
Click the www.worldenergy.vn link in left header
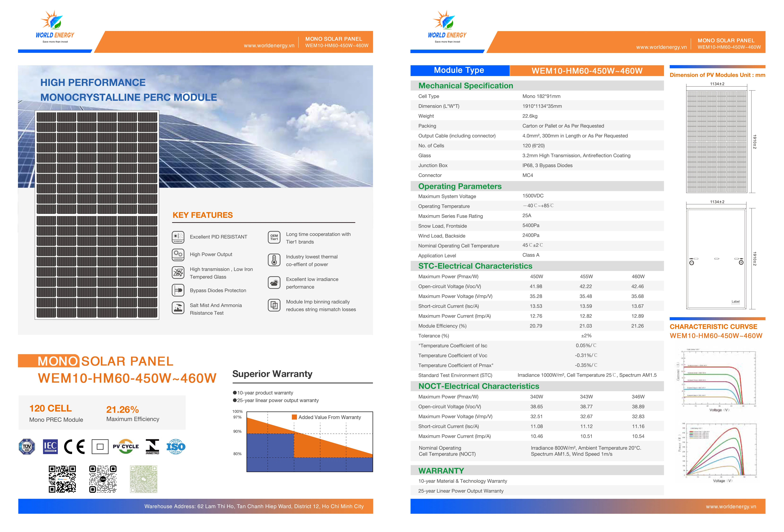[x=269, y=46]
